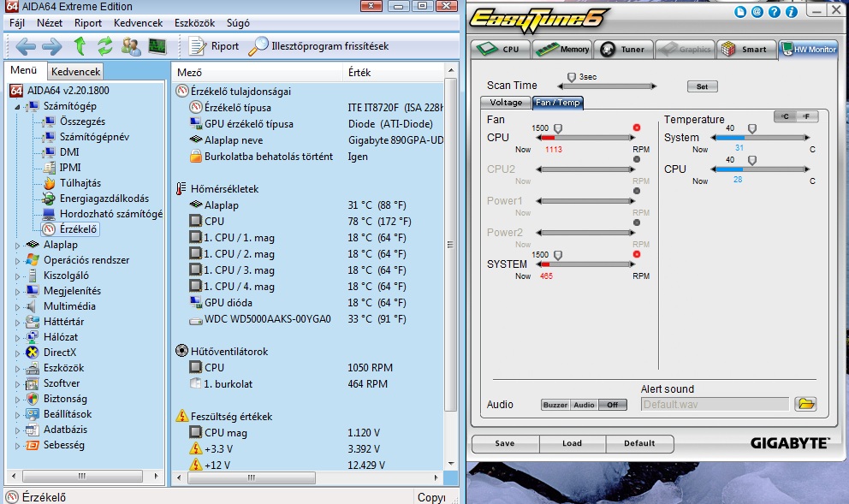
Task: Click the Mező column header
Action: tap(258, 72)
